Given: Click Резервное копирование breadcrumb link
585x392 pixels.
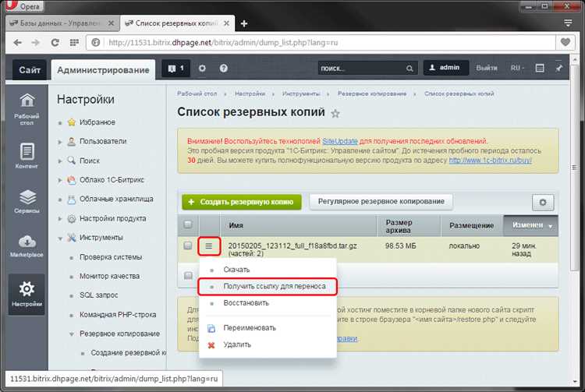Looking at the screenshot, I should pyautogui.click(x=372, y=94).
